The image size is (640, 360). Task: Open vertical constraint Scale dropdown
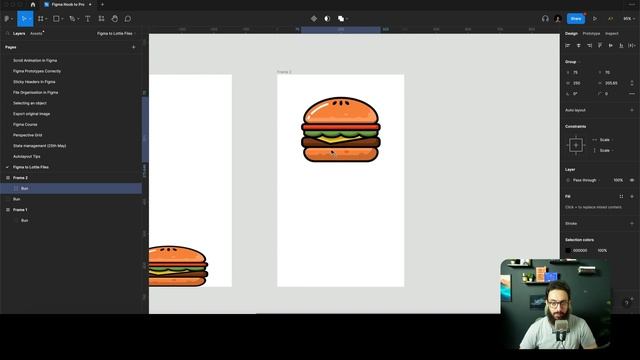coord(606,151)
